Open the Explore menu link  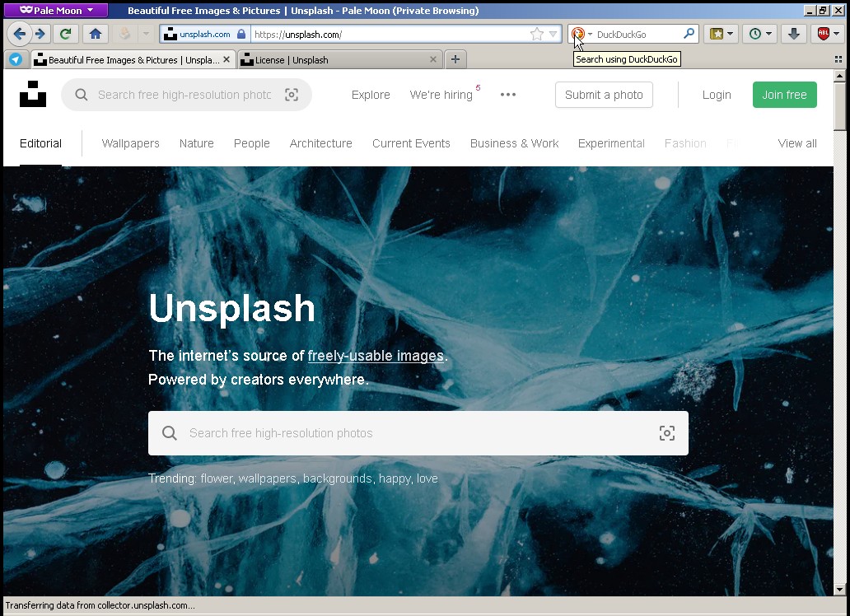point(371,95)
